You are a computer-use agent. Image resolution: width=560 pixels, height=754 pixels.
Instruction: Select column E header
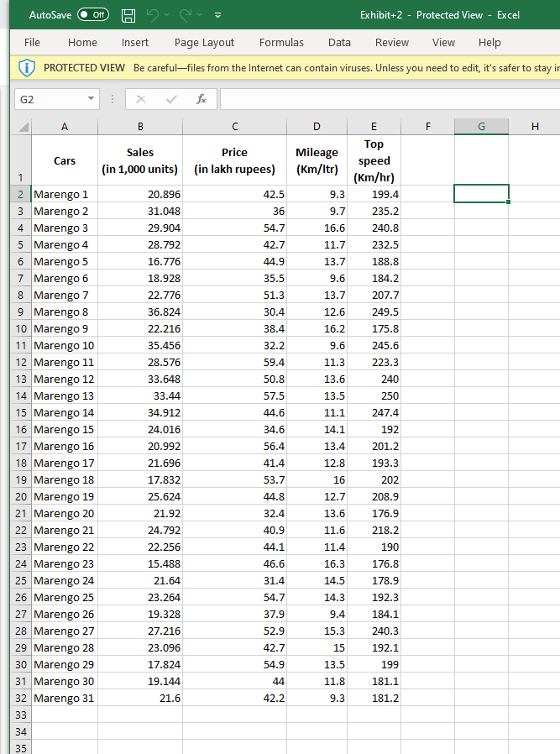[374, 127]
